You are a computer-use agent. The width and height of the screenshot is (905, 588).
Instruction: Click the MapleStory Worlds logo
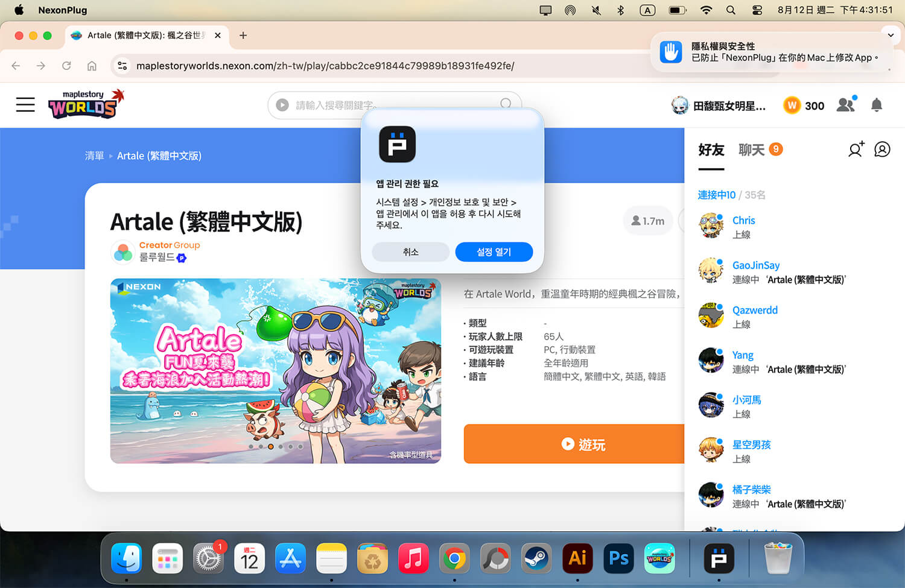[86, 104]
